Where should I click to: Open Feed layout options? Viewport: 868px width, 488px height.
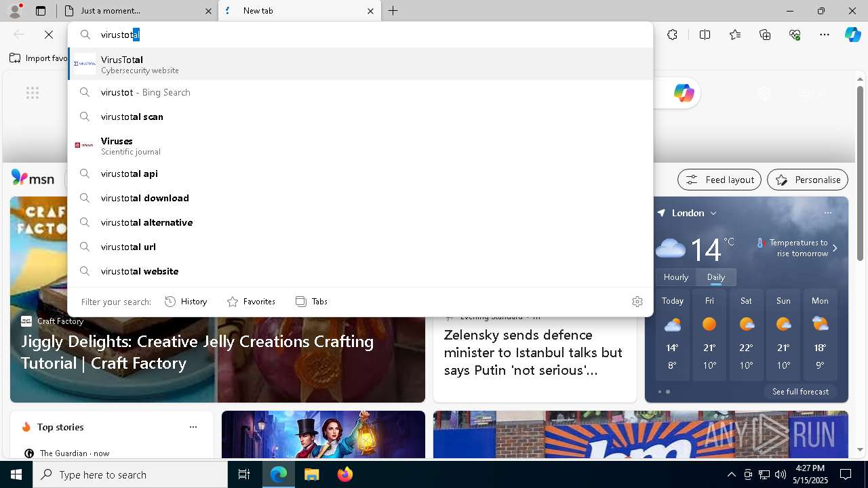coord(719,180)
